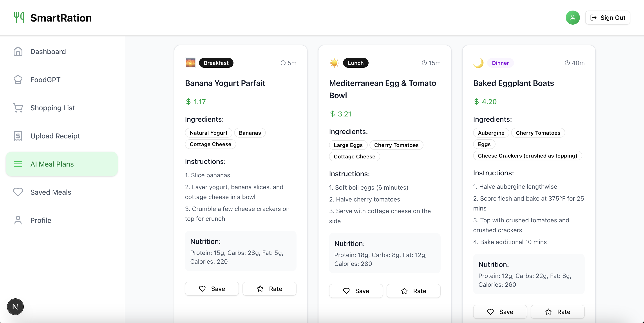Click the Sign Out button
Image resolution: width=644 pixels, height=323 pixels.
pyautogui.click(x=608, y=18)
